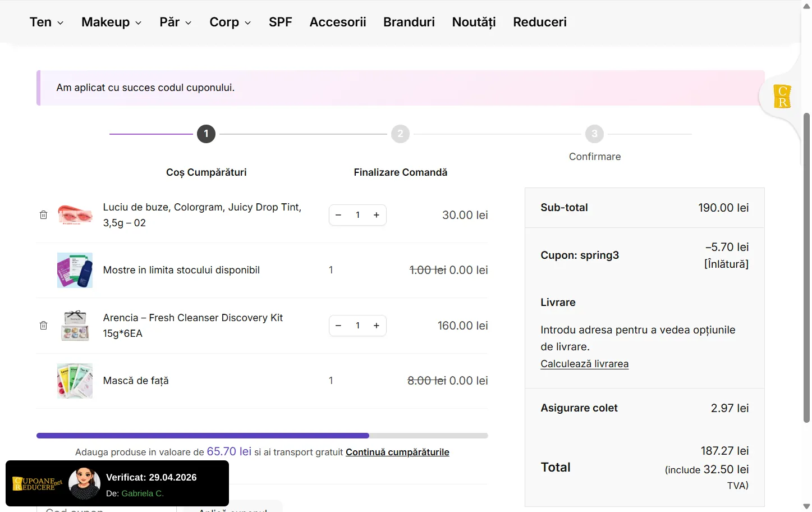Select step 2 Finalizare Comandă circle

click(400, 134)
